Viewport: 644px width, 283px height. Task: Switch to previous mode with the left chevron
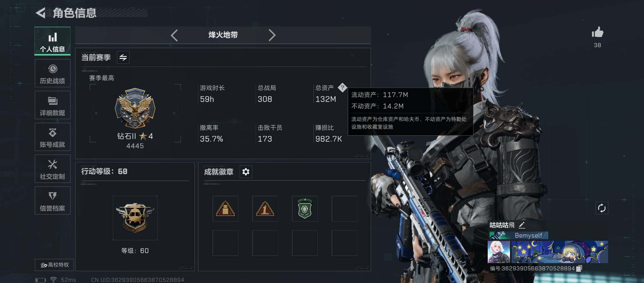click(x=174, y=35)
